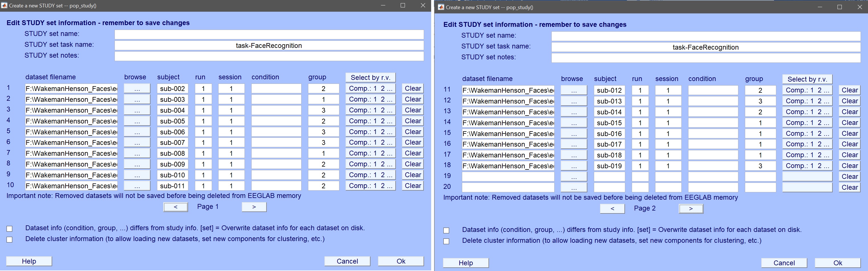Cancel the Page 2 STUDY dialog
This screenshot has height=271, width=868.
coord(784,263)
